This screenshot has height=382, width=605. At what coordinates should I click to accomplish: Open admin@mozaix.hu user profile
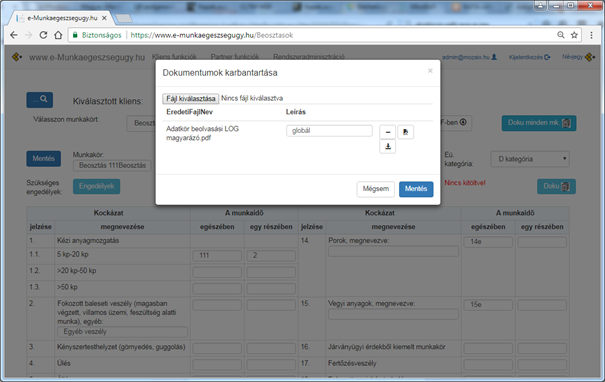pos(469,57)
